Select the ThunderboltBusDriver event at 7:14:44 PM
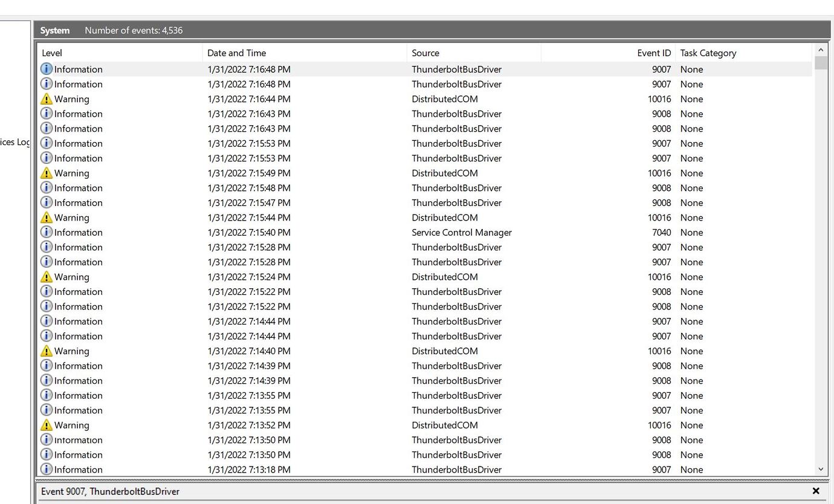 coord(302,321)
